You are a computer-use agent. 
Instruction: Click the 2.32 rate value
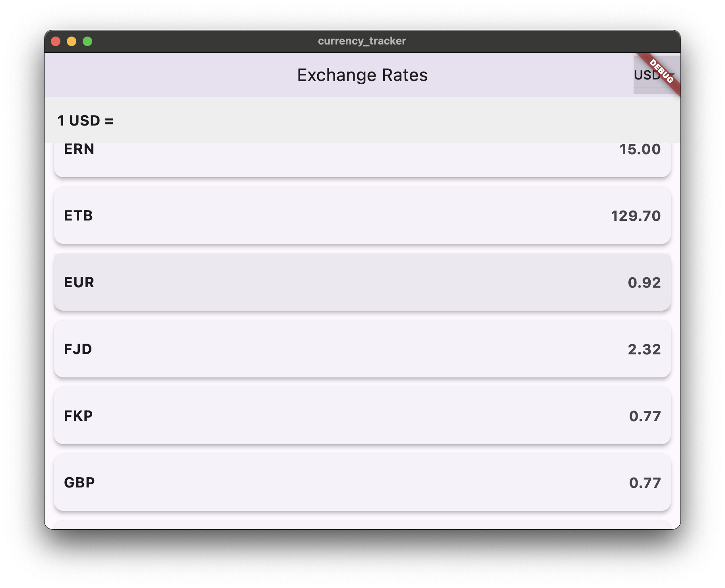644,349
